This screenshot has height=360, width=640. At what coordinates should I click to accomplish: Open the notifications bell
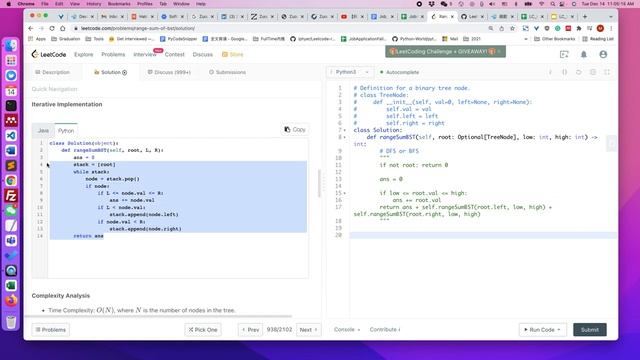pyautogui.click(x=584, y=54)
